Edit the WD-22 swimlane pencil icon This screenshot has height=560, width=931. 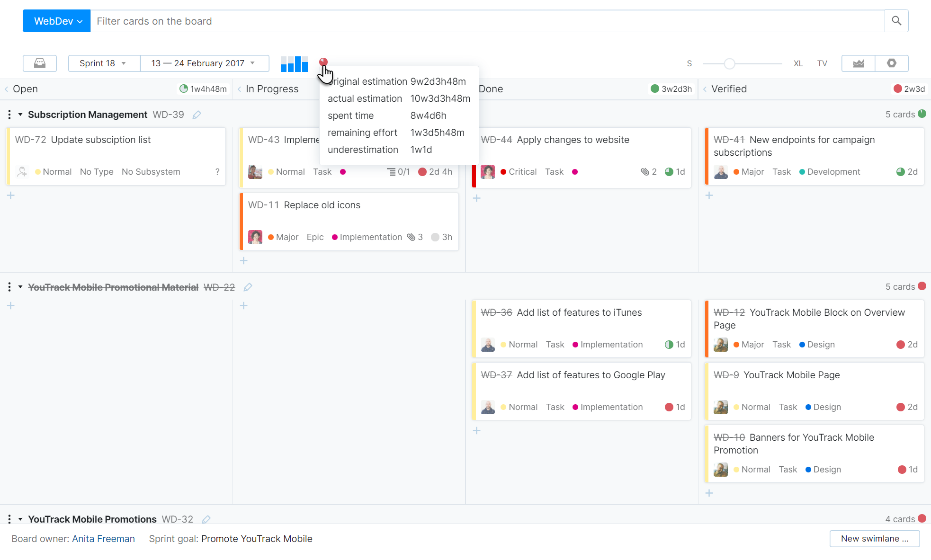[248, 287]
